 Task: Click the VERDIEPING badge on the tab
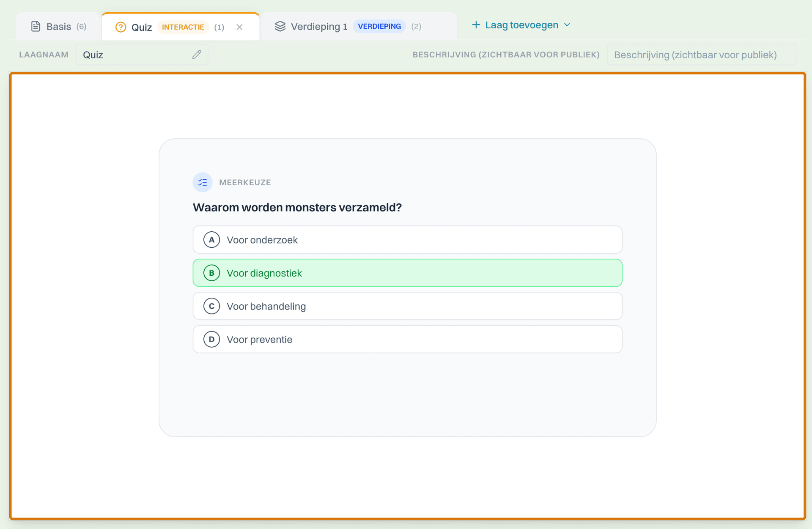pos(379,26)
